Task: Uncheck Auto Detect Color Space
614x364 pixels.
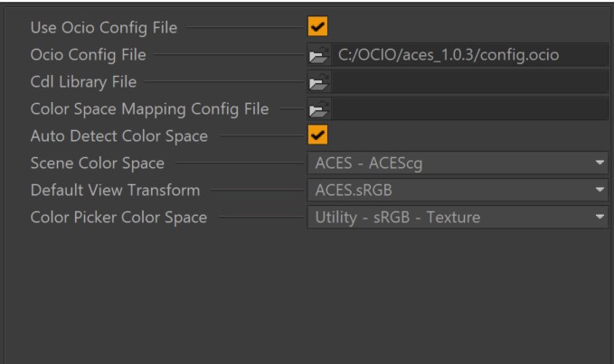Action: tap(317, 136)
